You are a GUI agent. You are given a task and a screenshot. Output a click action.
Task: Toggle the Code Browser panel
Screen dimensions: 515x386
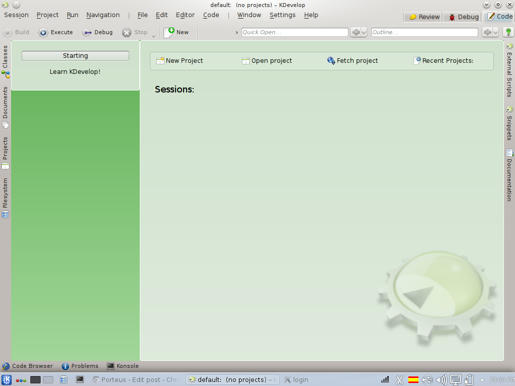click(27, 366)
